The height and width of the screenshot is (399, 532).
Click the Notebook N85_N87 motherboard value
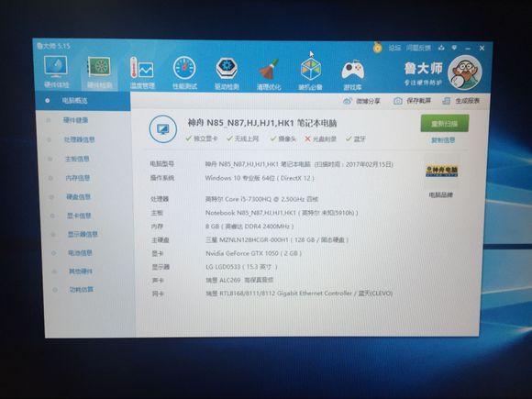tap(282, 213)
